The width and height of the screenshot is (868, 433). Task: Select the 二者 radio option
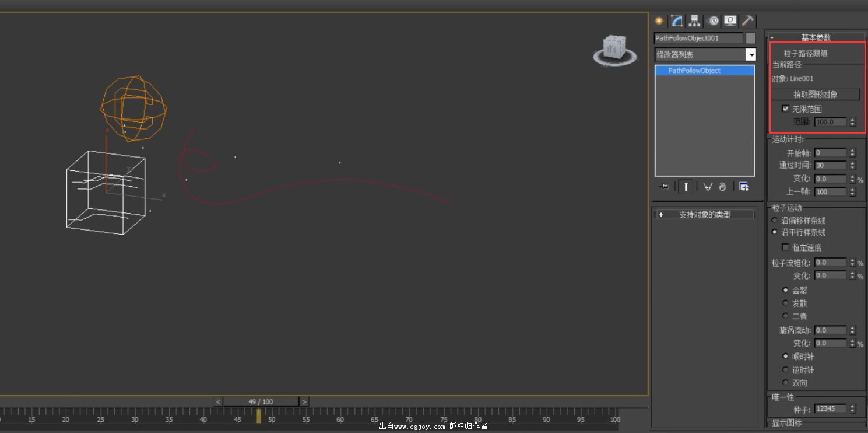pyautogui.click(x=786, y=316)
